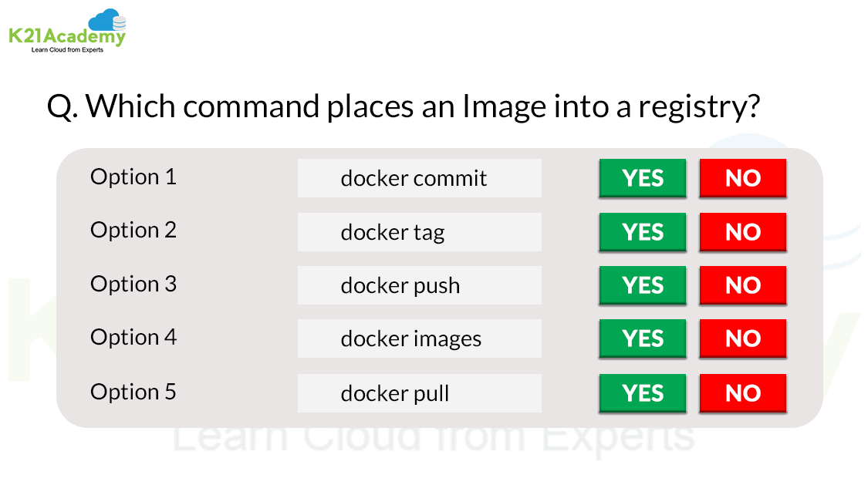Image resolution: width=868 pixels, height=485 pixels.
Task: Click the Option 1 label
Action: point(133,177)
